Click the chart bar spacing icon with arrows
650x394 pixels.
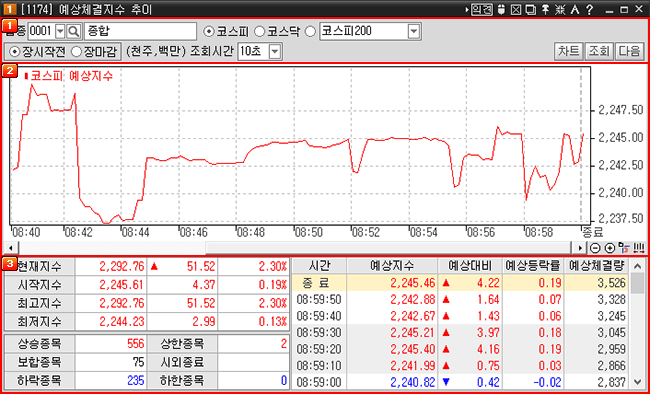pyautogui.click(x=640, y=248)
